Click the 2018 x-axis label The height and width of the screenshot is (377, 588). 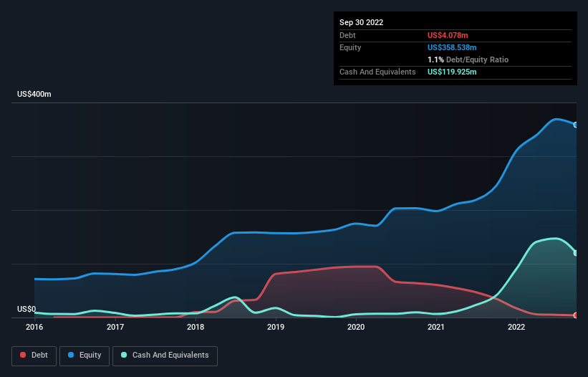point(196,327)
